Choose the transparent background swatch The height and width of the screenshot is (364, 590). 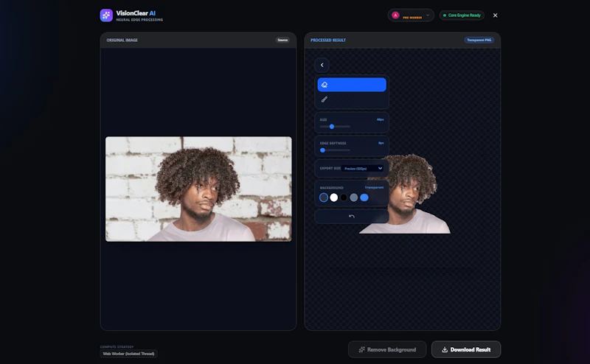click(324, 197)
